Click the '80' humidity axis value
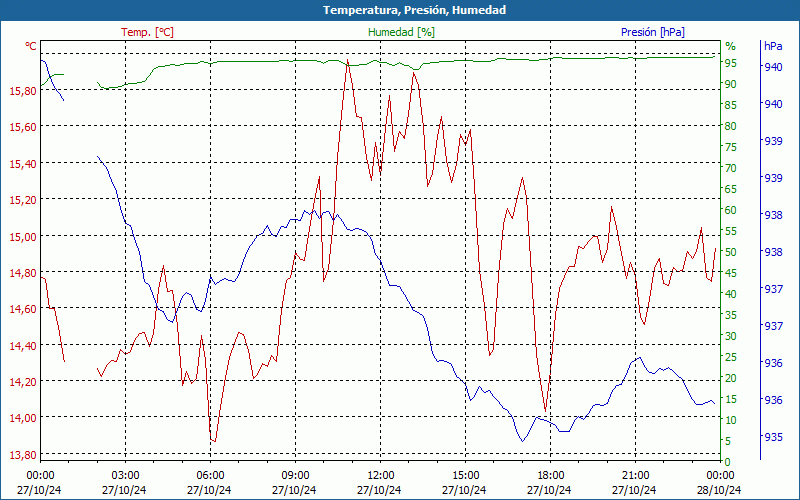800x500 pixels. [731, 126]
